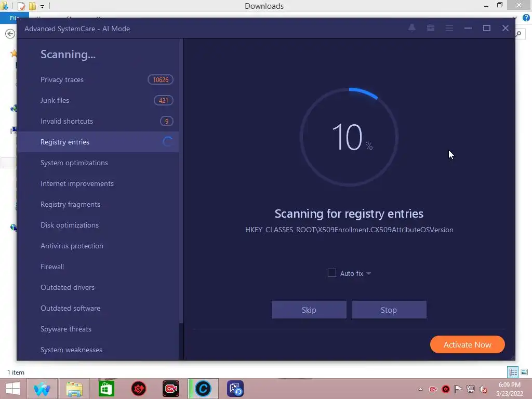Select Invalid shortcuts in scan list
This screenshot has width=532, height=399.
pos(98,121)
